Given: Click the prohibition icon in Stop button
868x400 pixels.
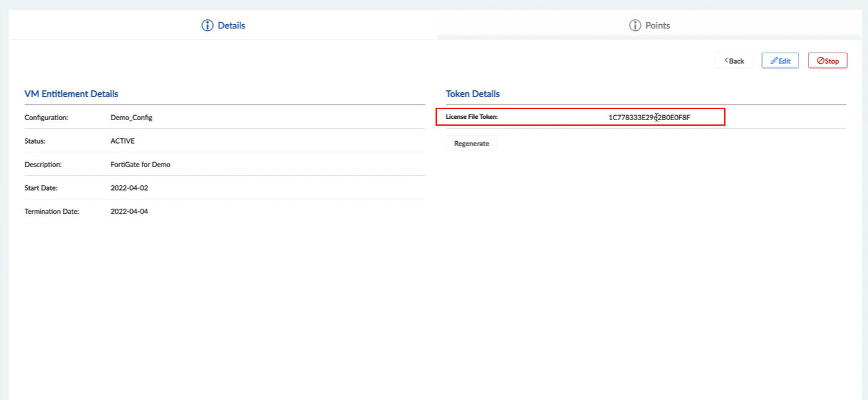Looking at the screenshot, I should (x=820, y=61).
